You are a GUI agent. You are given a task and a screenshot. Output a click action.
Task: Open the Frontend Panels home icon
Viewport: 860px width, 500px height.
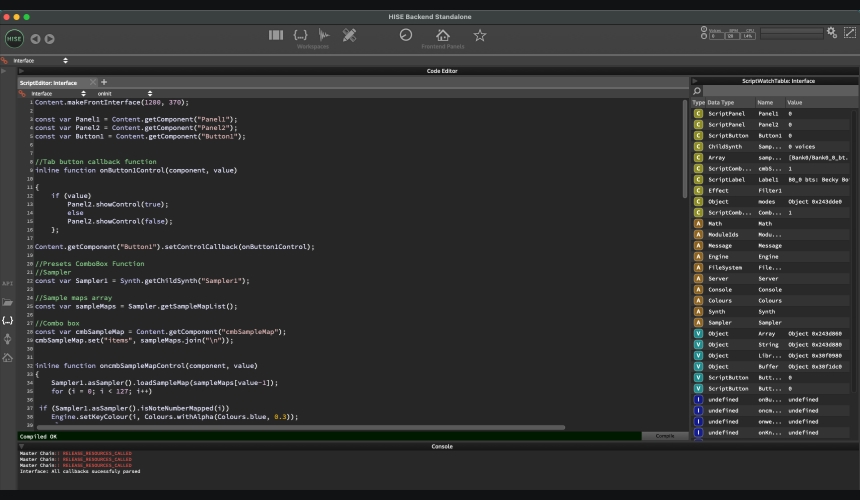pos(443,35)
